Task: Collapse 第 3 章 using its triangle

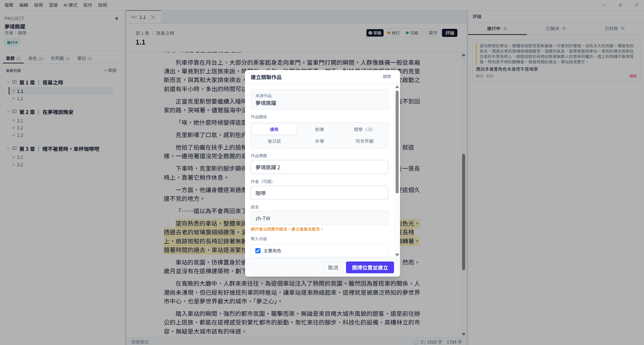Action: pyautogui.click(x=8, y=149)
